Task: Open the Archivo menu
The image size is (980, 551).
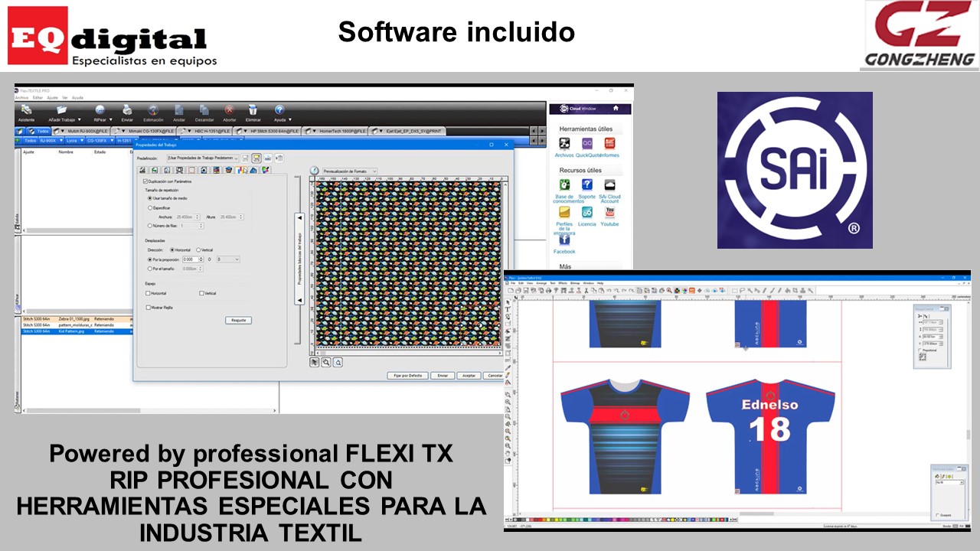Action: point(21,98)
